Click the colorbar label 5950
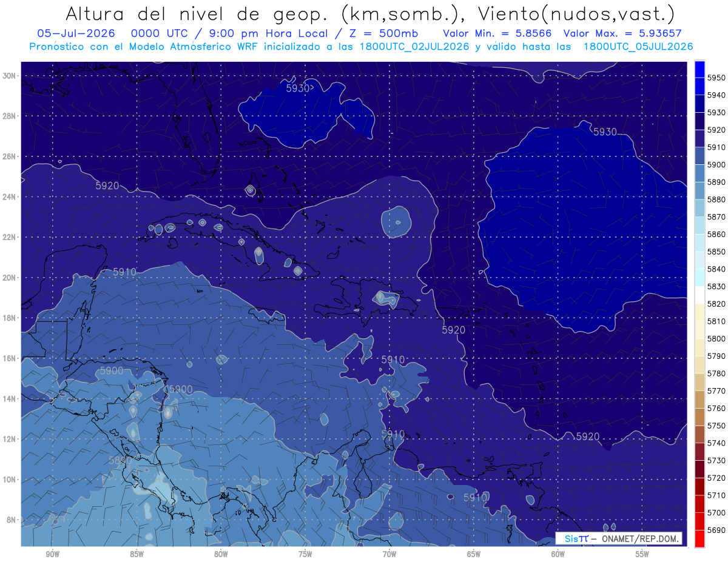The width and height of the screenshot is (728, 562). coord(716,78)
